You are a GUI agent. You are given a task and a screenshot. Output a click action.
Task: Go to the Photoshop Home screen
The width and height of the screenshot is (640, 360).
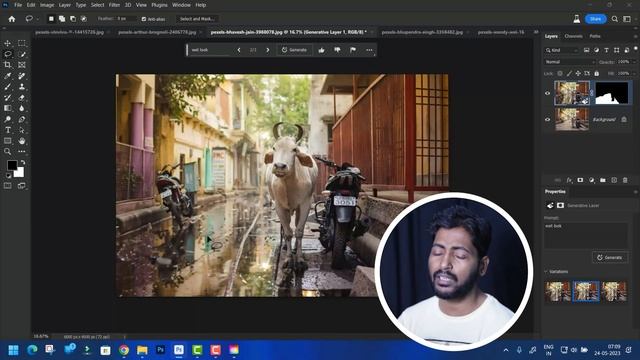11,19
